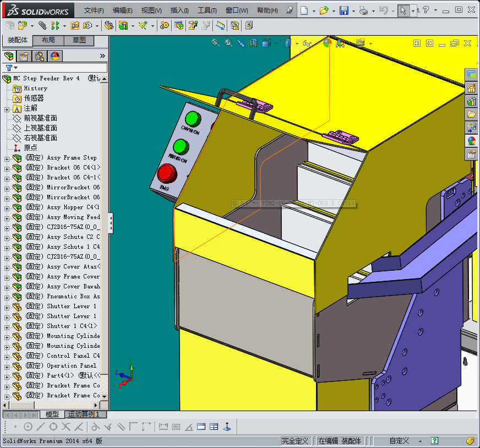The height and width of the screenshot is (448, 480).
Task: Open the tree filter dropdown arrow
Action: click(x=15, y=68)
